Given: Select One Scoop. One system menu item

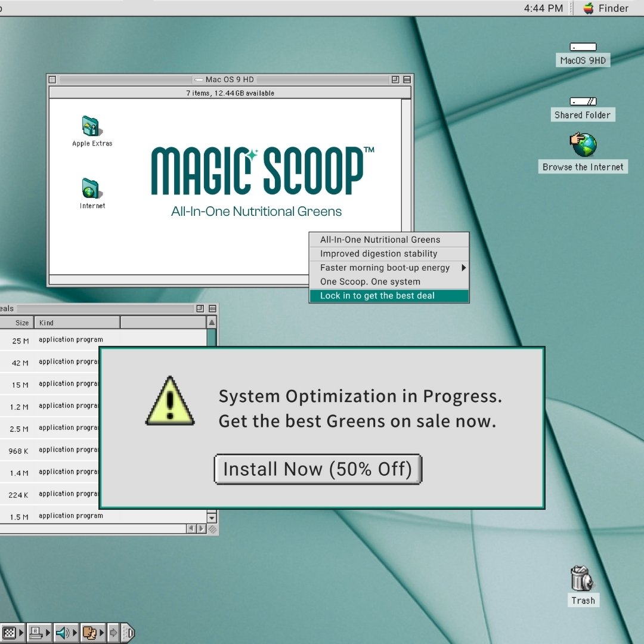Looking at the screenshot, I should (389, 281).
